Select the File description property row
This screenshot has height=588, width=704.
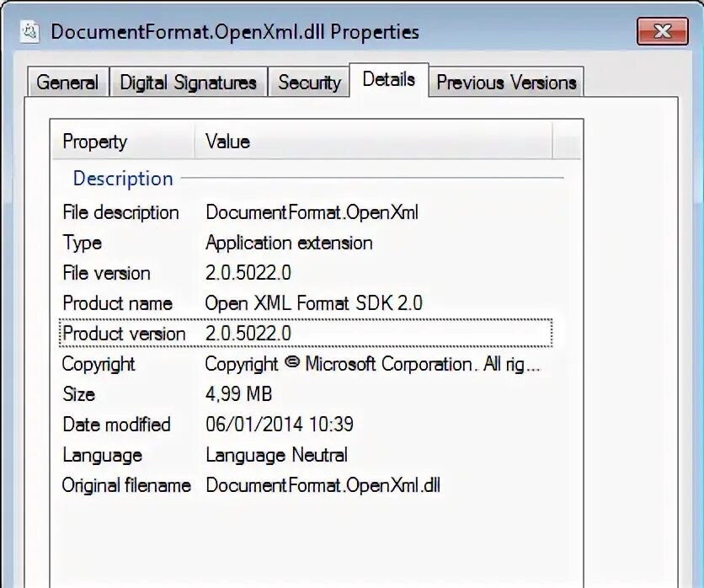[306, 212]
